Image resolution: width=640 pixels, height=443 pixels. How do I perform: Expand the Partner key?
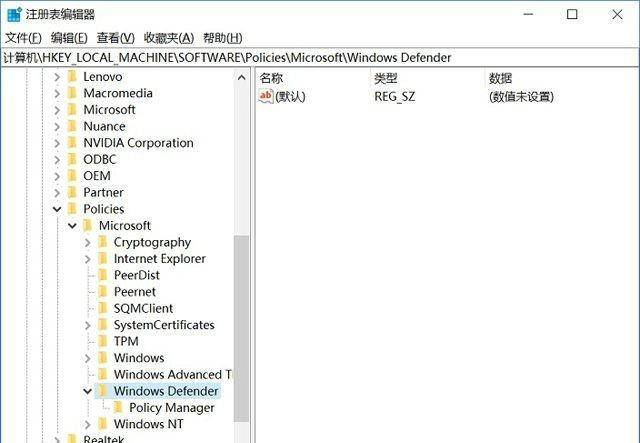point(57,193)
